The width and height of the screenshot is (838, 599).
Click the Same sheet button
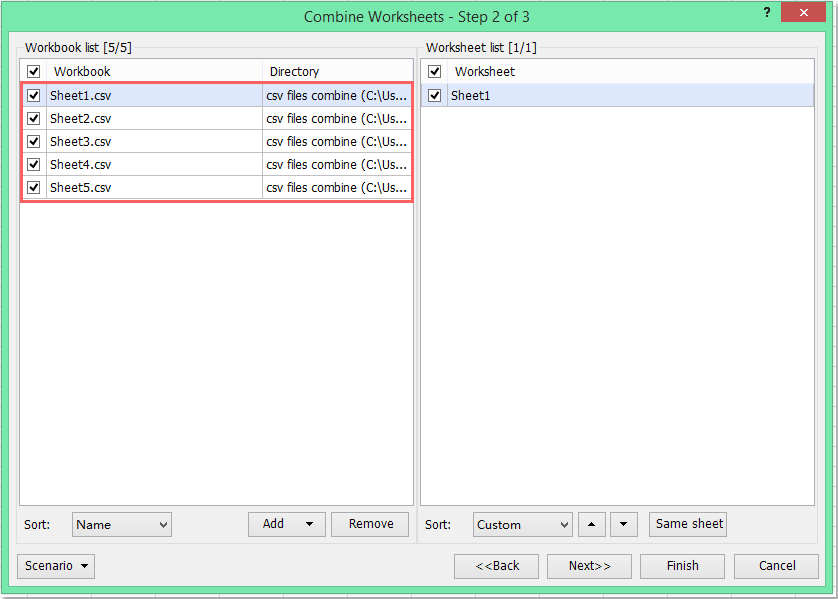tap(688, 524)
